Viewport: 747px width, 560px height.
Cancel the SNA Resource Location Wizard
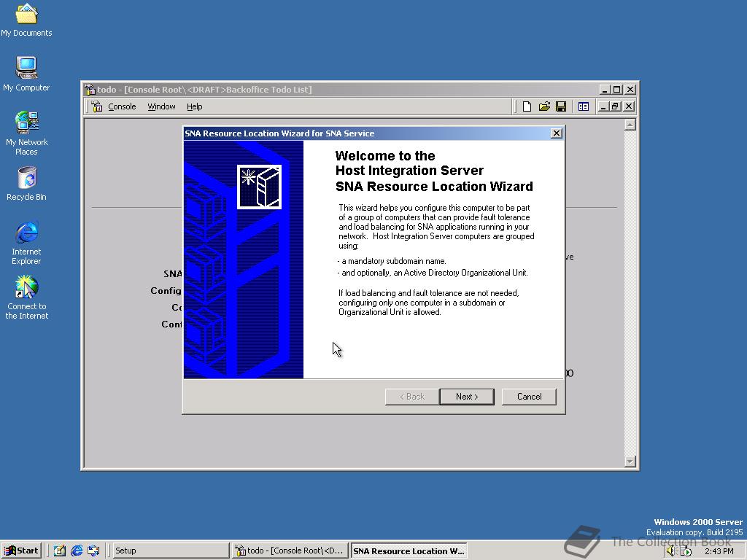tap(529, 397)
